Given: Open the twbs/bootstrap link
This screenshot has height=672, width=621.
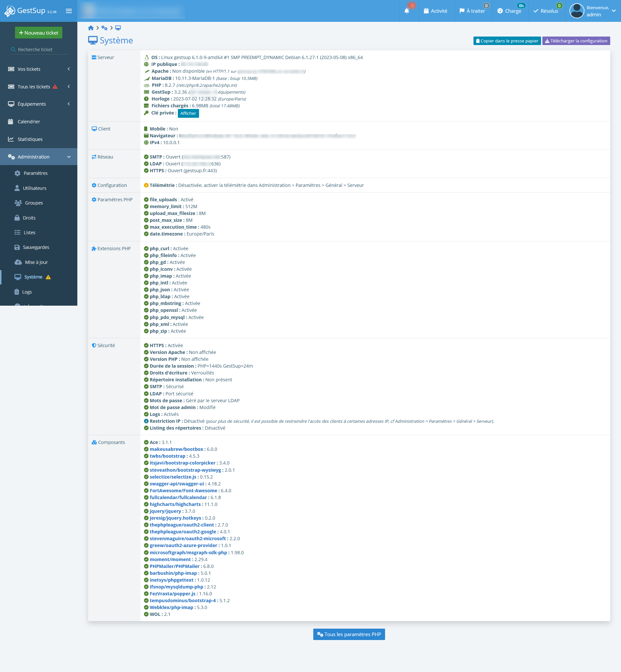Looking at the screenshot, I should coord(167,456).
